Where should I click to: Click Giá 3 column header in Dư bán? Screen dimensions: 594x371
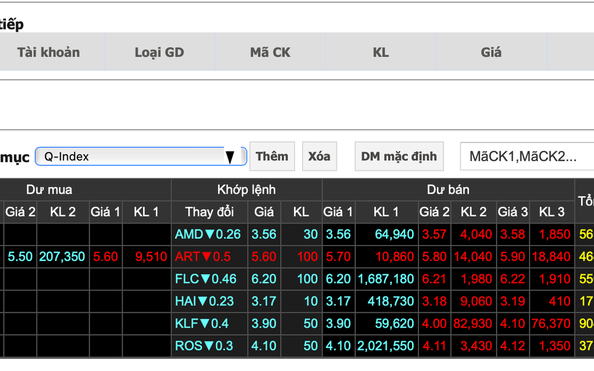[x=513, y=212]
